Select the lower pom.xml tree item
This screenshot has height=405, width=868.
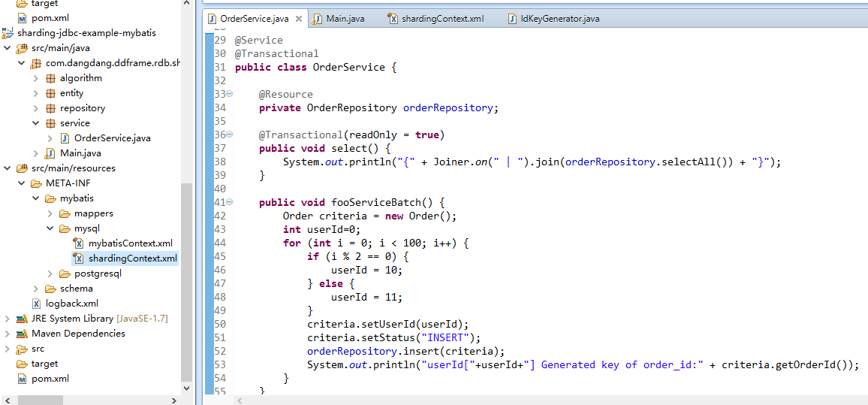[50, 379]
